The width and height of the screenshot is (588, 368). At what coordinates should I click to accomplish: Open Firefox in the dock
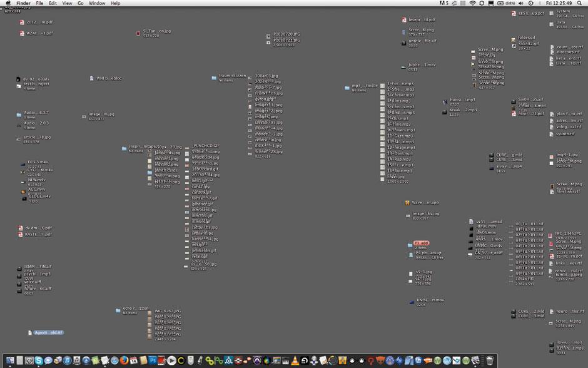(x=124, y=360)
